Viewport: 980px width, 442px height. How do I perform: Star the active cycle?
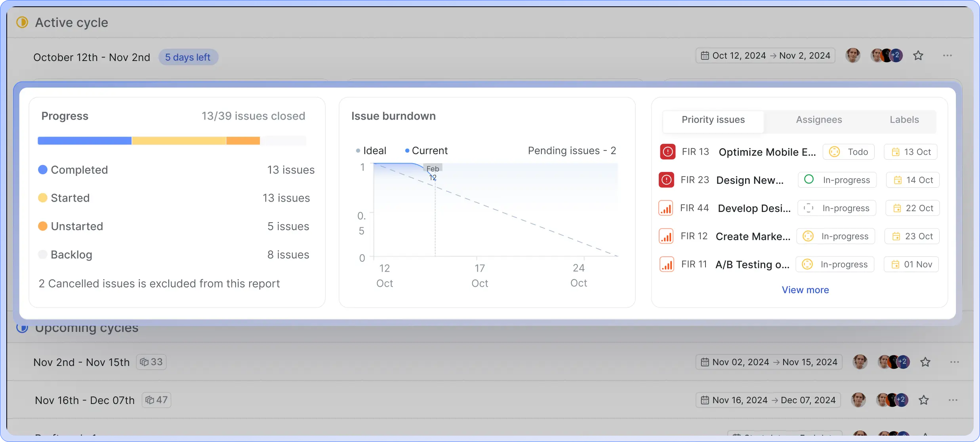point(919,55)
